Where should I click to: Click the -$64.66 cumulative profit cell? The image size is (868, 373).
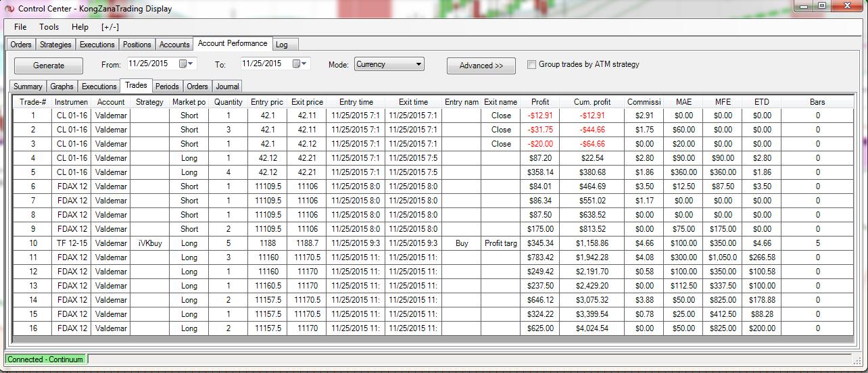pyautogui.click(x=592, y=144)
